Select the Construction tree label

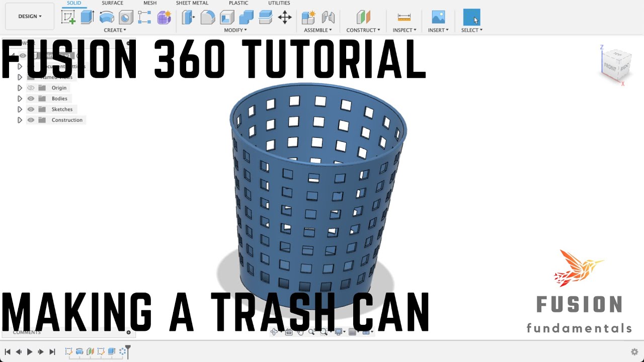(67, 120)
